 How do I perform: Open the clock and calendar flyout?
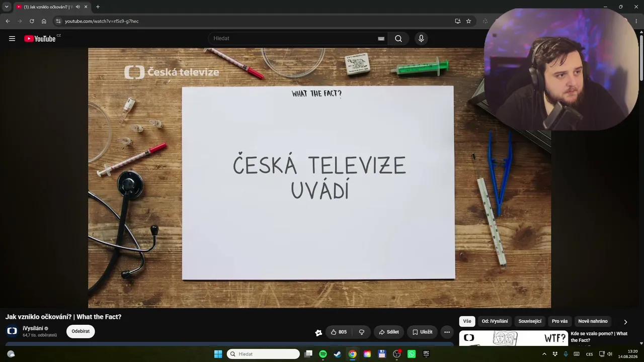click(628, 354)
